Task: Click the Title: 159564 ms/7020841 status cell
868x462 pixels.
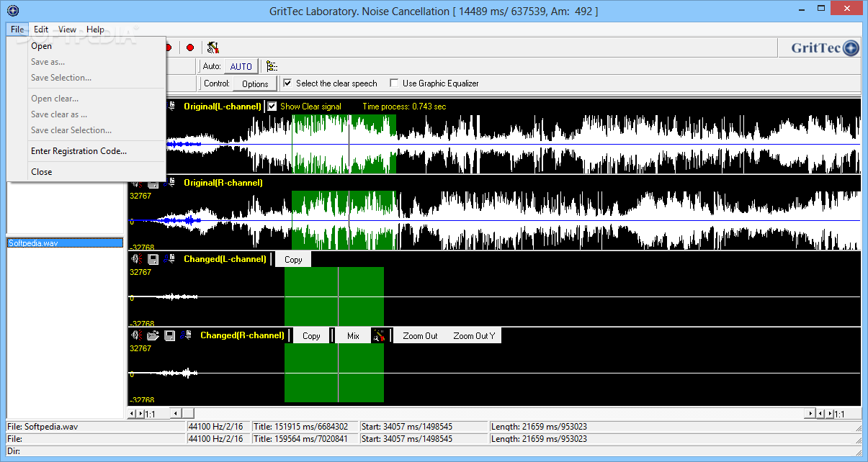Action: tap(305, 438)
